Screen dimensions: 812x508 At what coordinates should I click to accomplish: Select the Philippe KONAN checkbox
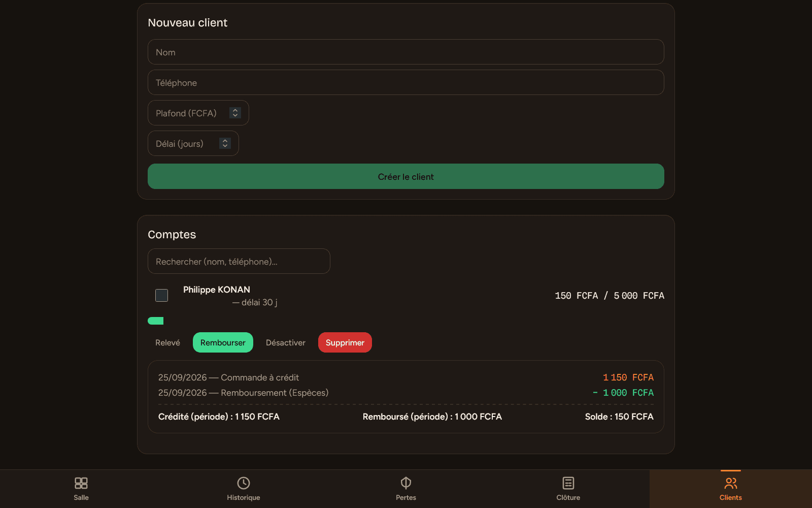[161, 295]
